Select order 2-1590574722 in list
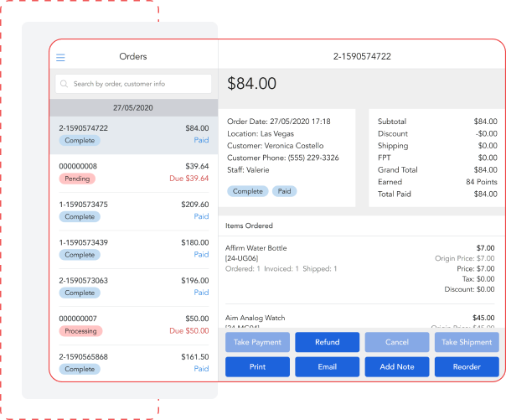Image resolution: width=506 pixels, height=420 pixels. [x=133, y=135]
